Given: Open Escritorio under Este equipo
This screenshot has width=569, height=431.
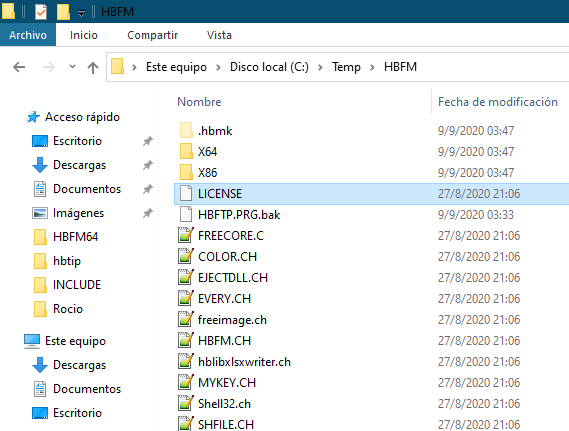Looking at the screenshot, I should [x=77, y=413].
